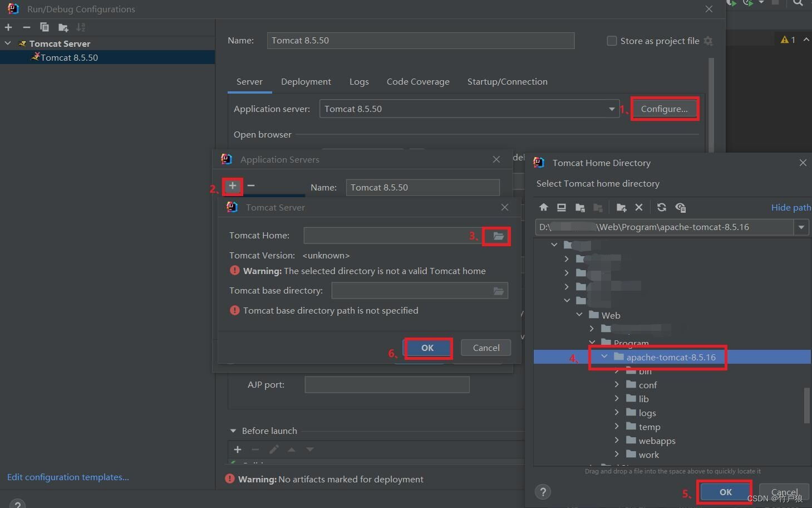
Task: Click the directory path text field
Action: tap(665, 227)
